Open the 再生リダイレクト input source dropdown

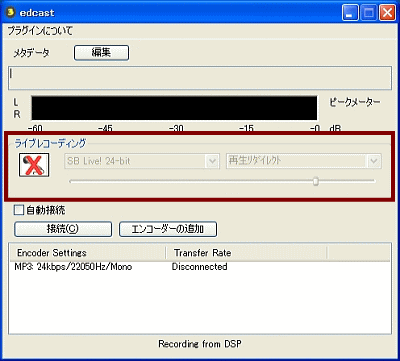click(304, 161)
